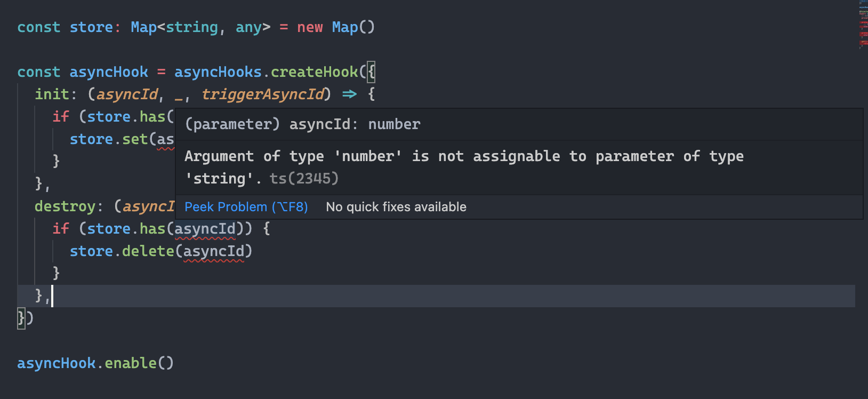
Task: Click the createHook method name
Action: pyautogui.click(x=315, y=72)
